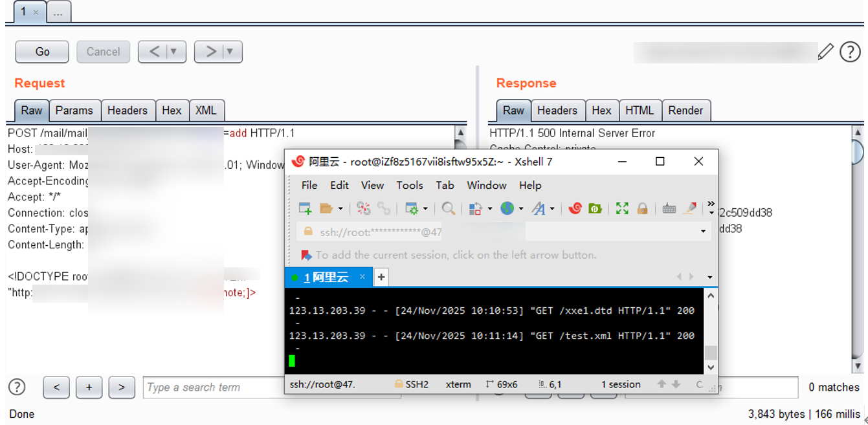The image size is (868, 425).
Task: Switch to the Headers tab in Request
Action: pos(127,111)
